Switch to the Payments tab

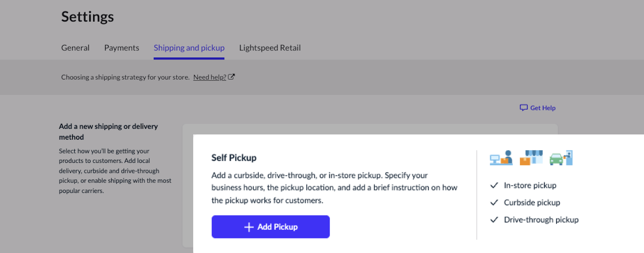pyautogui.click(x=122, y=48)
